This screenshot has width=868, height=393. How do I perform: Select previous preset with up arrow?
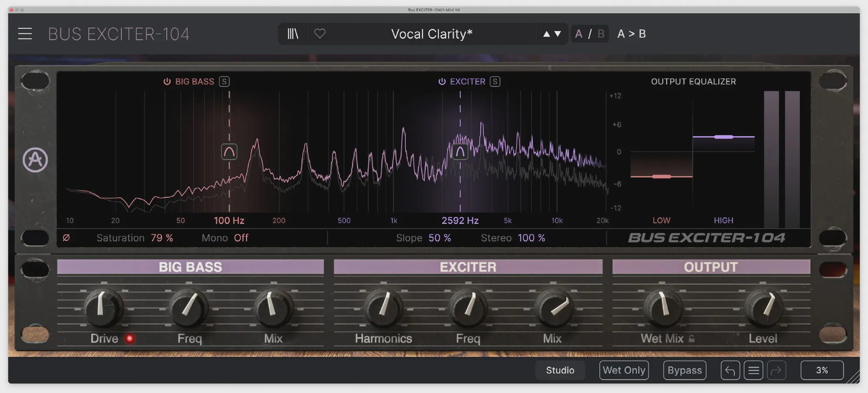pyautogui.click(x=546, y=34)
